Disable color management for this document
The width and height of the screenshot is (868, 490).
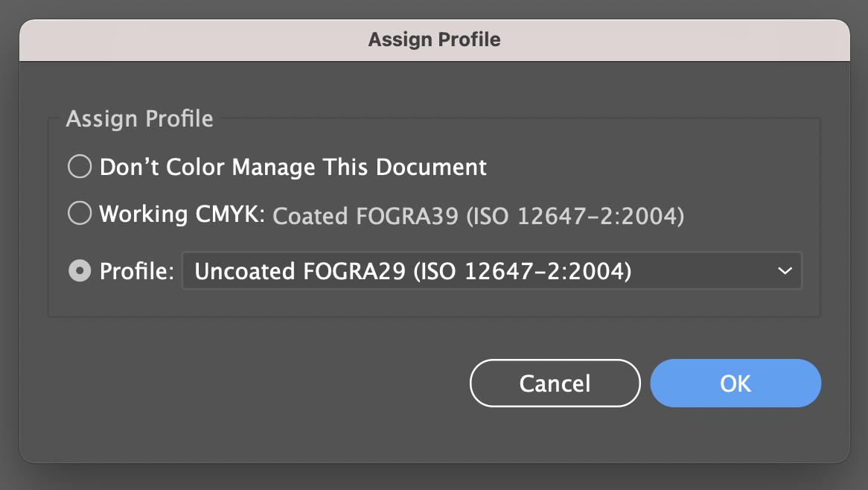80,167
